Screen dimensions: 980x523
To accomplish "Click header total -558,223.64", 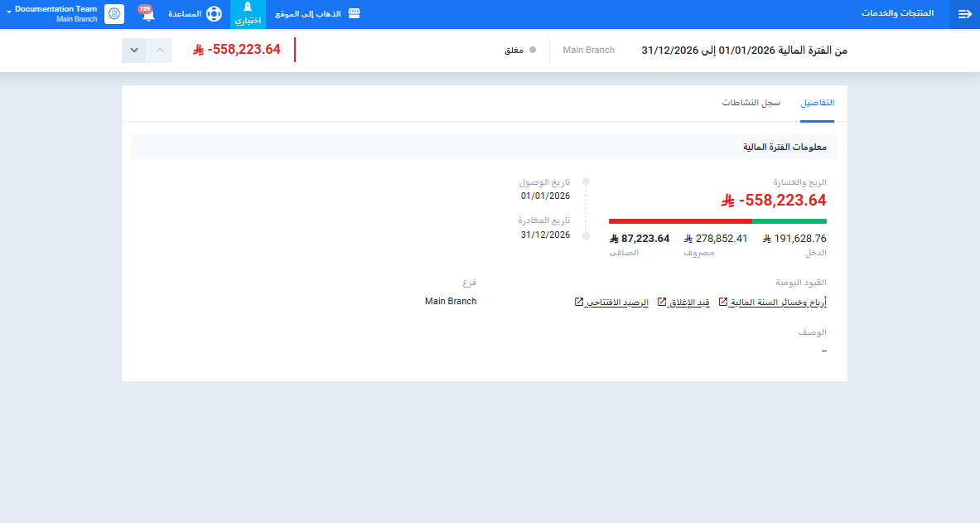I will (236, 50).
